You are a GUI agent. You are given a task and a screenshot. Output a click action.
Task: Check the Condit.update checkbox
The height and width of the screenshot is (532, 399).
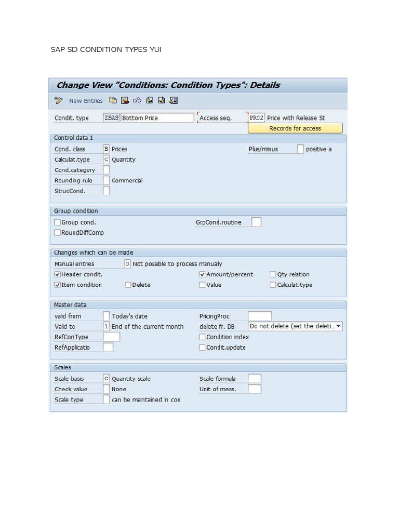coord(202,348)
